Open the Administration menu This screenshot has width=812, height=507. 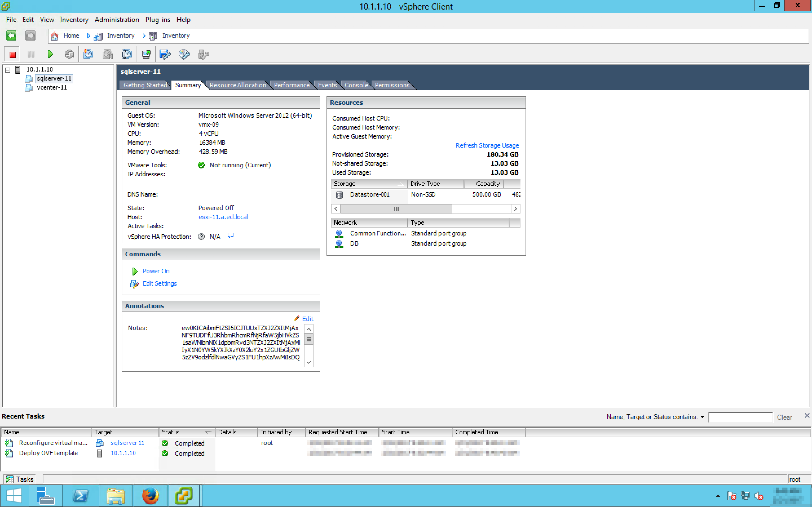pos(116,20)
